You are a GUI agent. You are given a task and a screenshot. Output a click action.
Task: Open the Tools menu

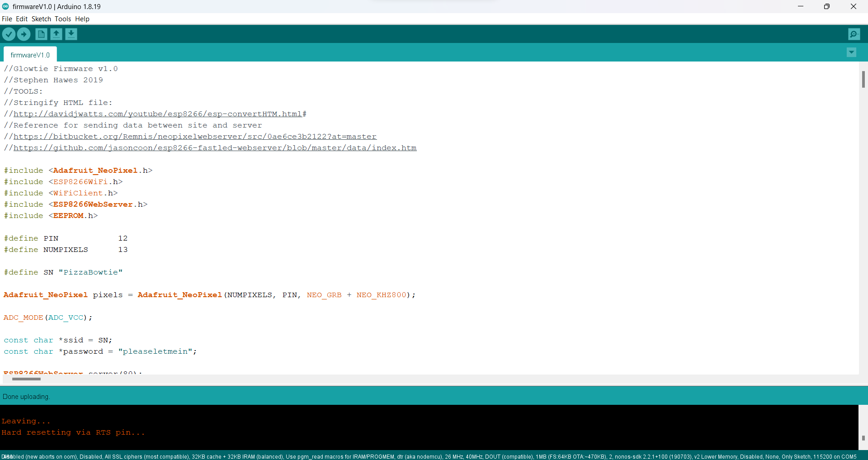[62, 19]
